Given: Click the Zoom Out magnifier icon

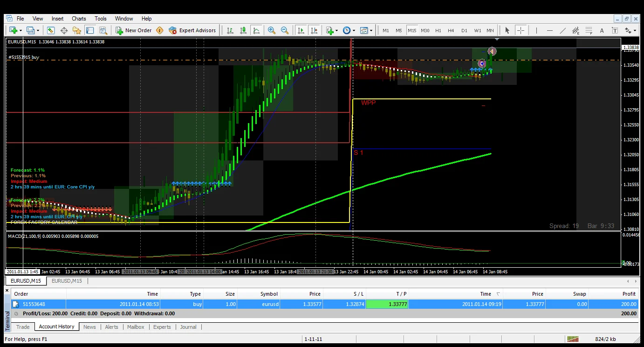Looking at the screenshot, I should 284,30.
